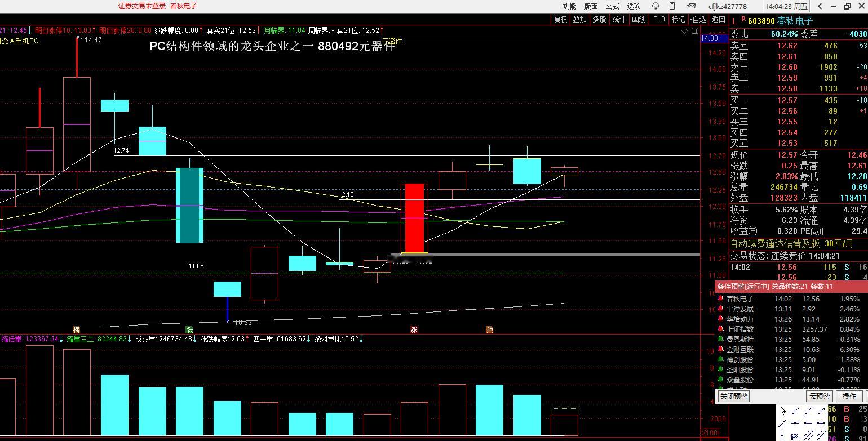Screen dimensions: 868x441
Task: Open the 选项 menu
Action: tap(634, 6)
